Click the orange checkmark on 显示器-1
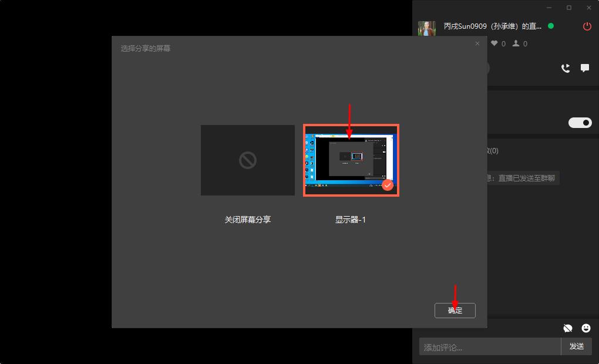Screen dimensions: 599x364 (388, 185)
